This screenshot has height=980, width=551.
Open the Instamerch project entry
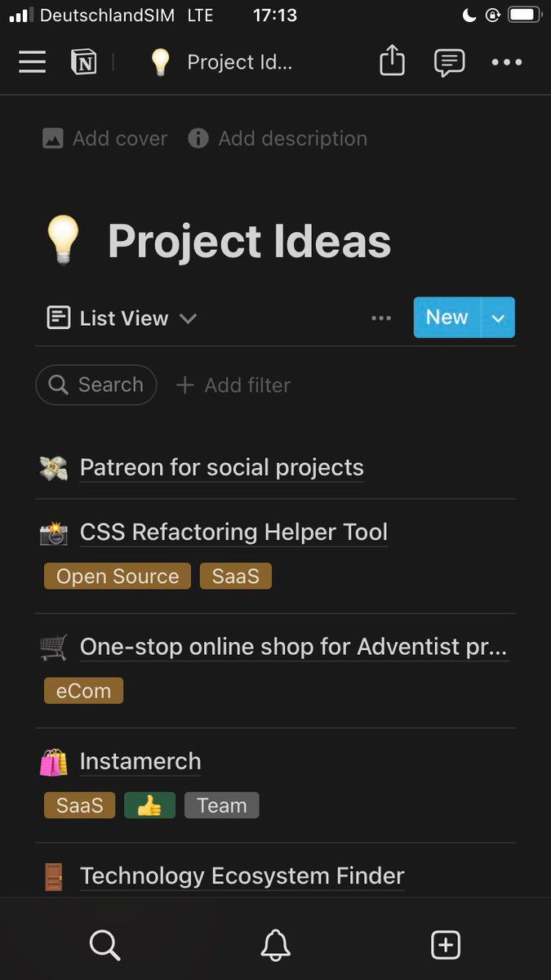140,761
